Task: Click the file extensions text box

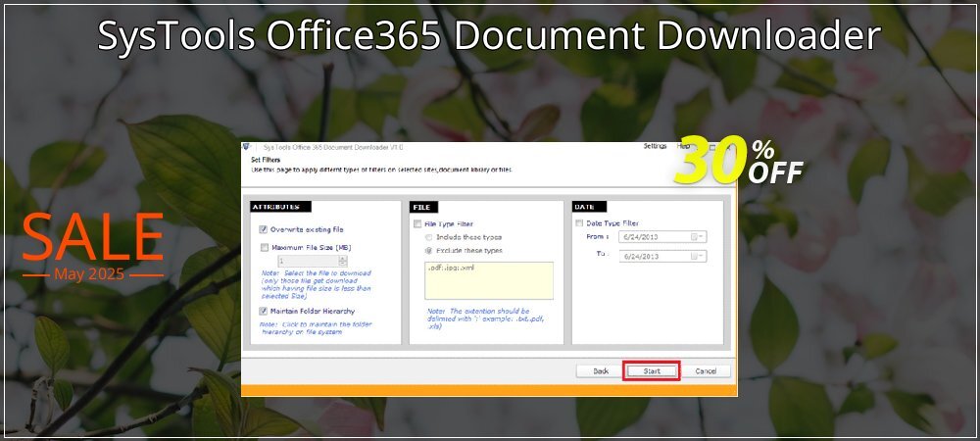Action: pyautogui.click(x=489, y=280)
